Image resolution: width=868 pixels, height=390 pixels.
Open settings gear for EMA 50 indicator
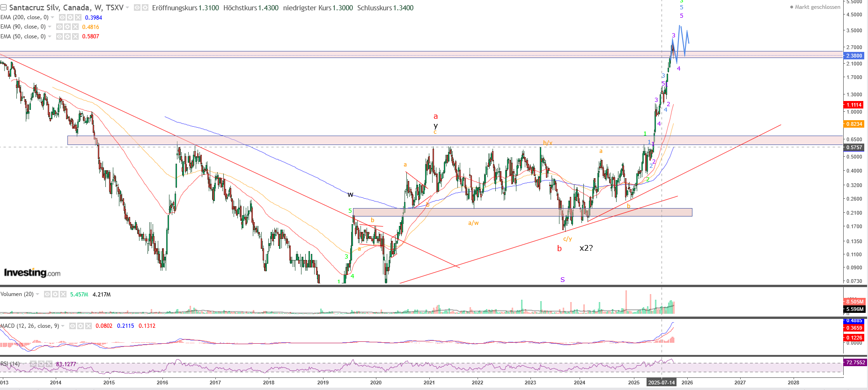click(x=66, y=36)
